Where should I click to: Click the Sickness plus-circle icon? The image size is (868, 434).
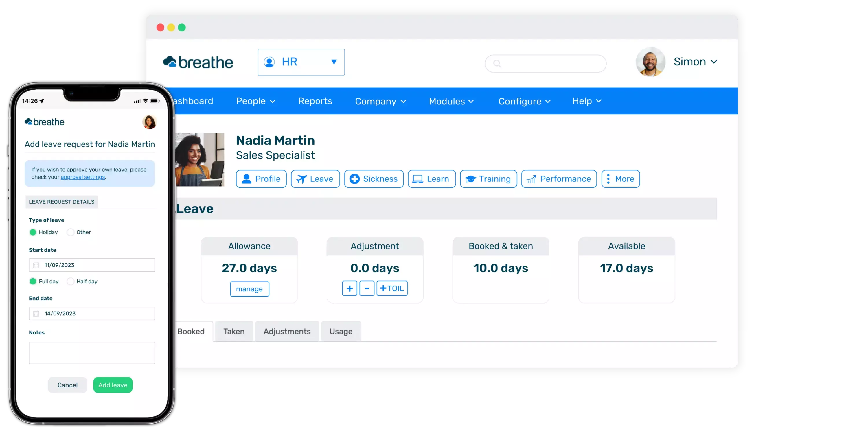coord(354,179)
